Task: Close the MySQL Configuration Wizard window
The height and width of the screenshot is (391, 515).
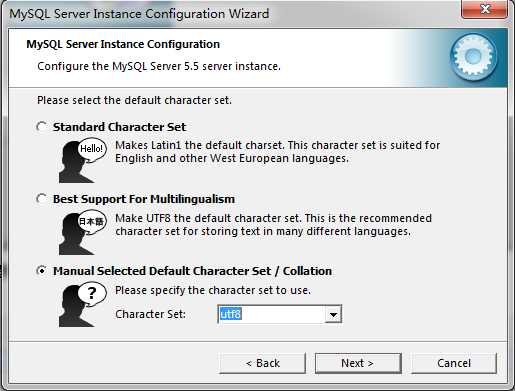Action: tap(485, 9)
